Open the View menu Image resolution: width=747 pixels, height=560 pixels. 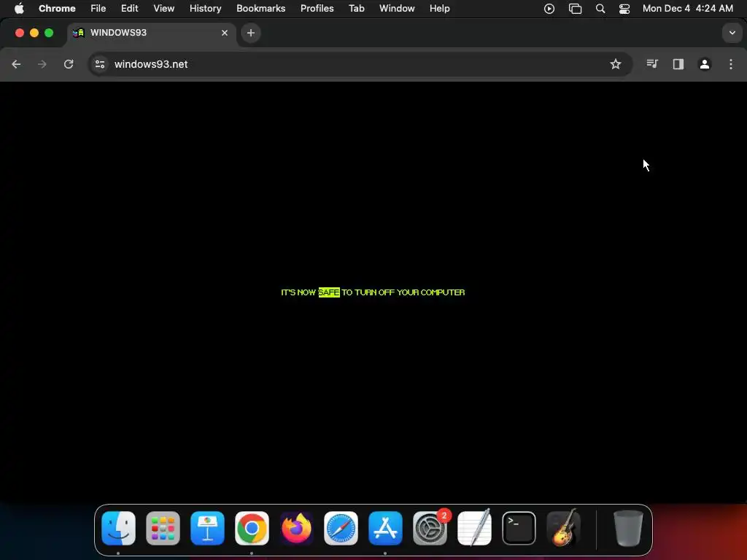click(x=164, y=9)
